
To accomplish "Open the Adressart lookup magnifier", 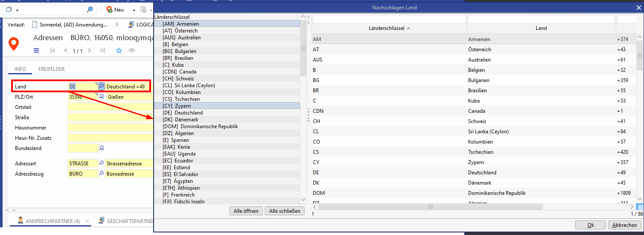I will pyautogui.click(x=102, y=163).
